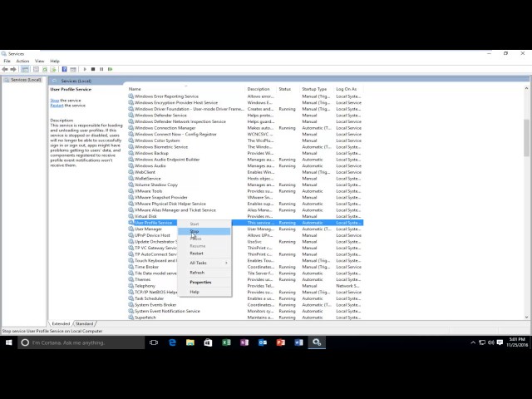Screen dimensions: 532x399
Task: Choose Properties in the context menu
Action: [204, 283]
